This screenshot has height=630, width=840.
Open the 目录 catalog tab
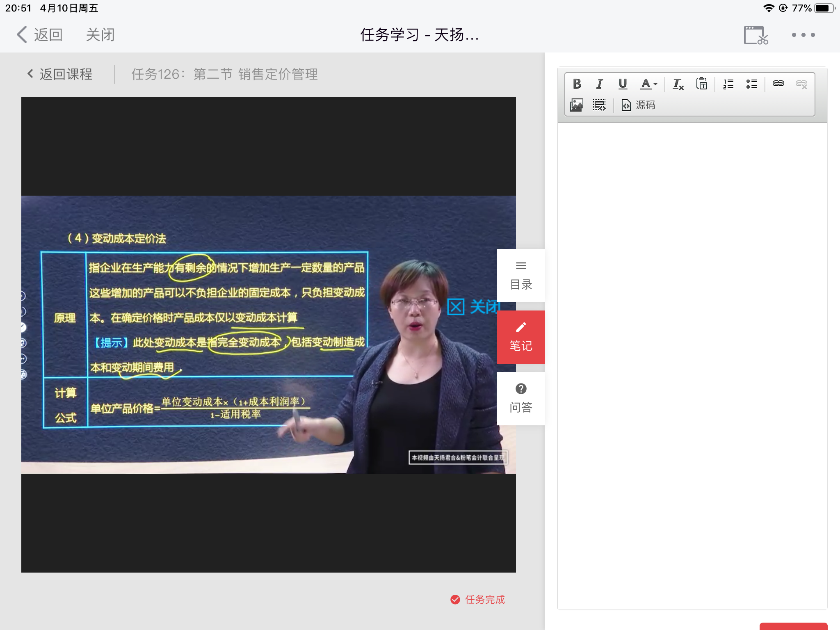pyautogui.click(x=521, y=276)
